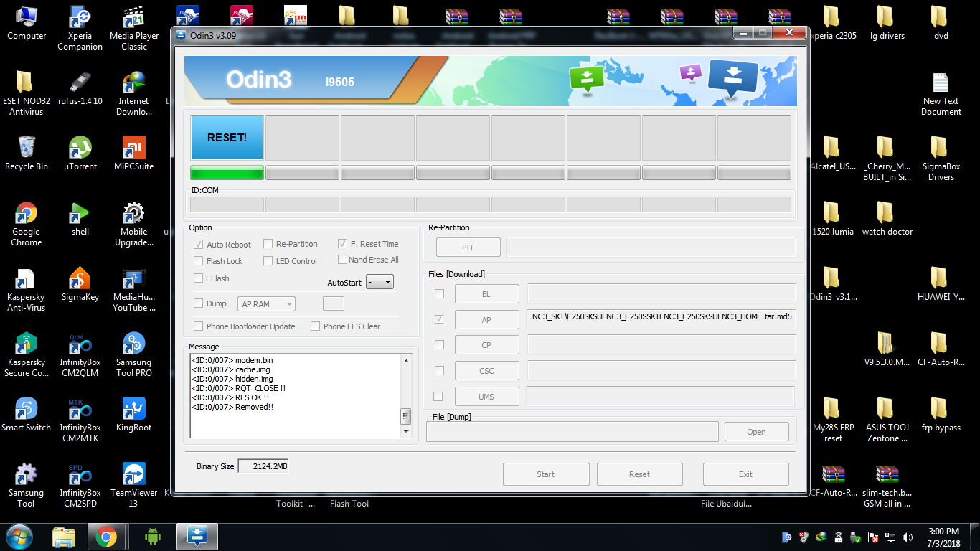
Task: Check the T Flash option
Action: coord(199,278)
